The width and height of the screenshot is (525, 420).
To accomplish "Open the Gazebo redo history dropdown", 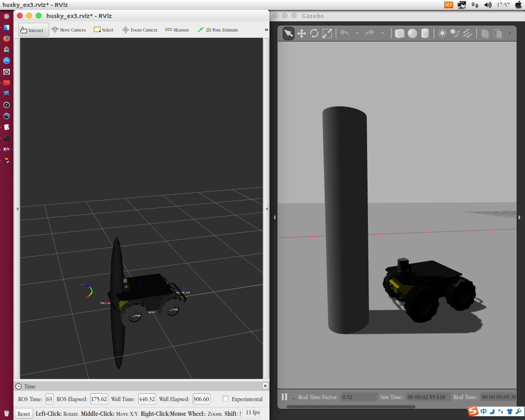I will [x=382, y=33].
